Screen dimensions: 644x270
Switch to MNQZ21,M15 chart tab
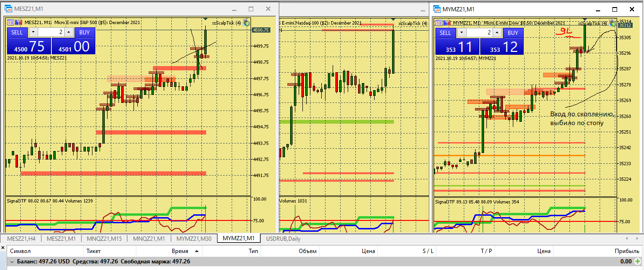point(105,238)
